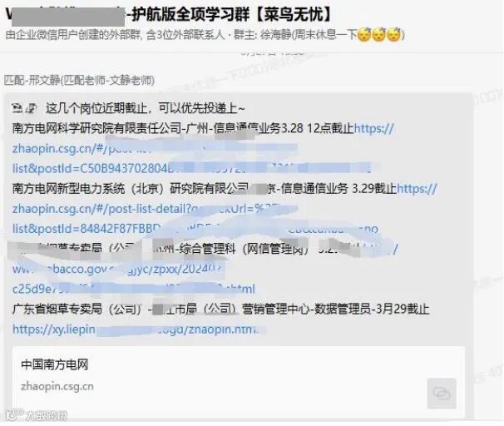Open the https:// link after 3.29截止

click(x=418, y=188)
